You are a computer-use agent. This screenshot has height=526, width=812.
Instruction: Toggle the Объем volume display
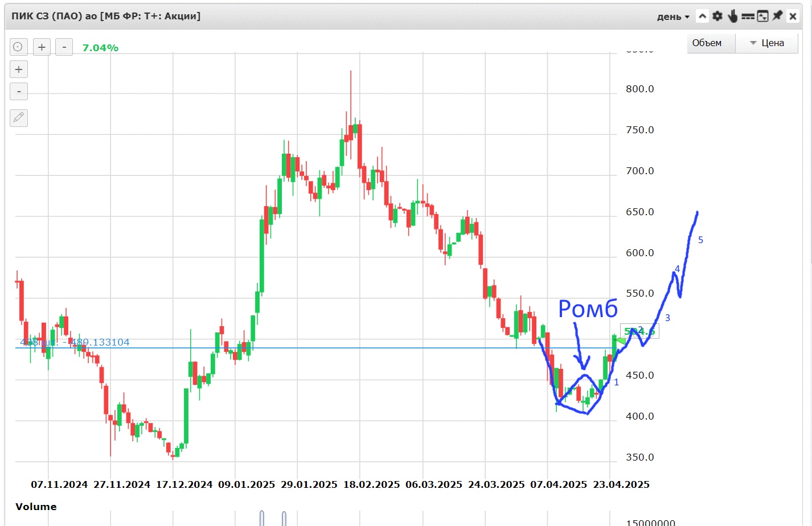click(707, 43)
